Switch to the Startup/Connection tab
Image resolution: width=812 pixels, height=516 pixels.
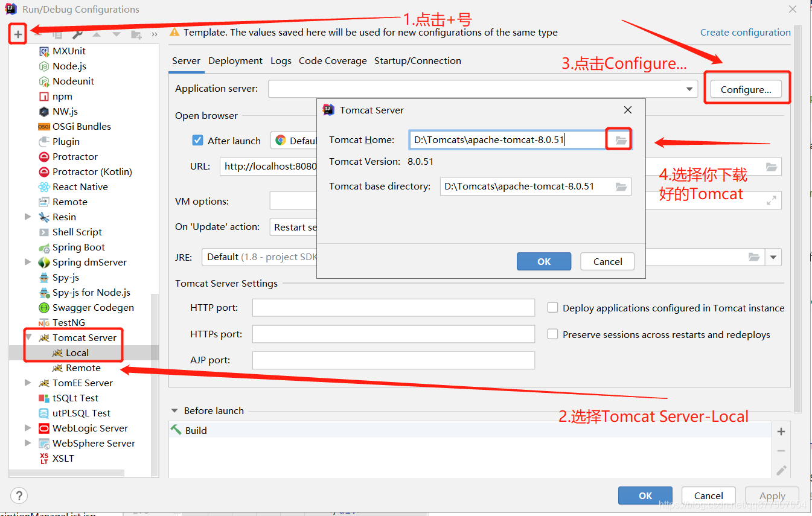coord(418,61)
